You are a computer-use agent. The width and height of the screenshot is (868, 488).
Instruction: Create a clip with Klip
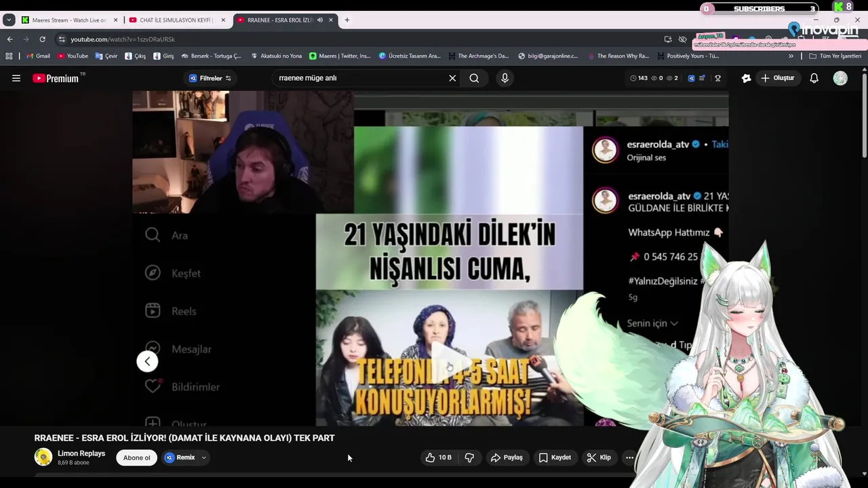tap(599, 457)
